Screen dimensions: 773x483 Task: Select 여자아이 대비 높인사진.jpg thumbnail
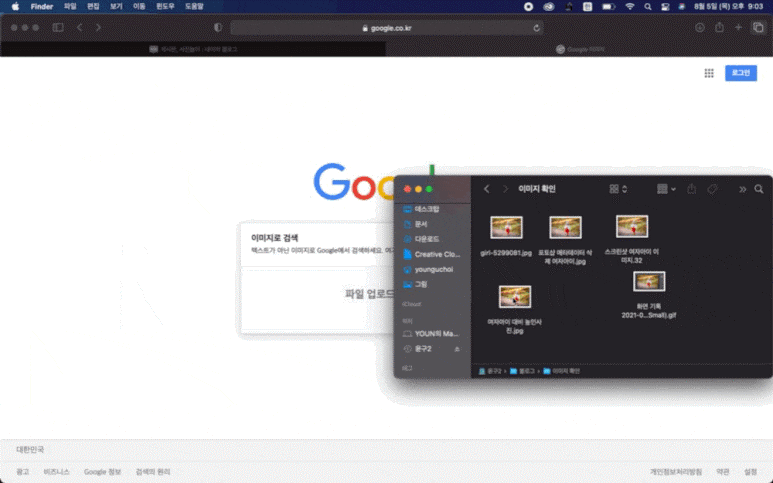click(515, 297)
